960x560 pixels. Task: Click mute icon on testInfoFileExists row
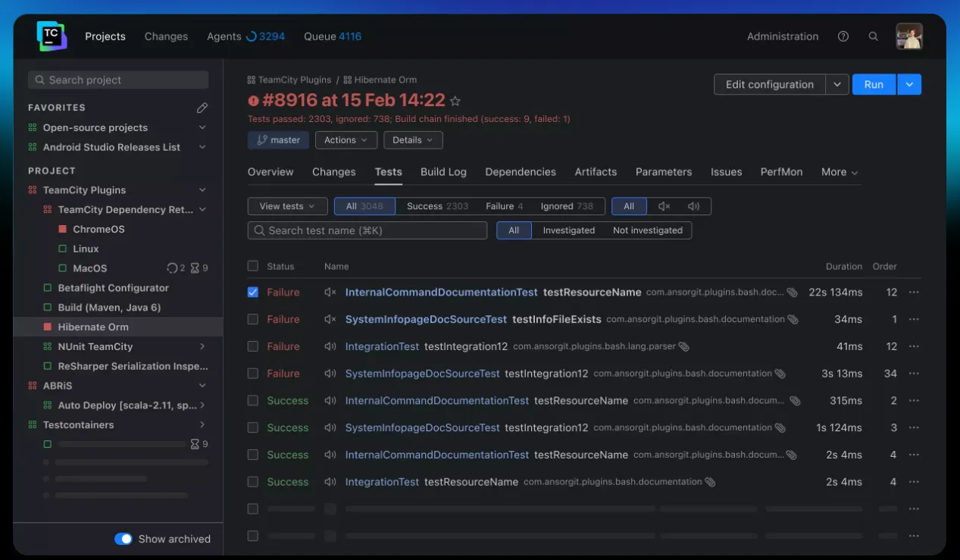[330, 320]
